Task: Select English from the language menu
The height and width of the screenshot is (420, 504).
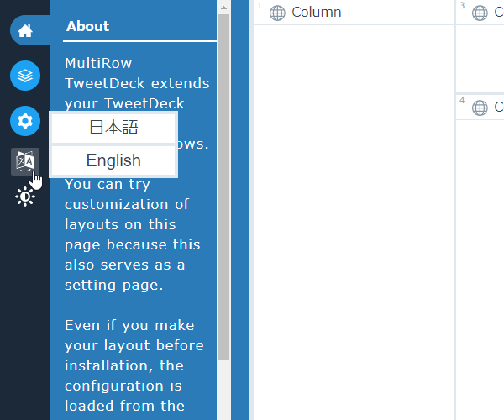Action: tap(113, 160)
